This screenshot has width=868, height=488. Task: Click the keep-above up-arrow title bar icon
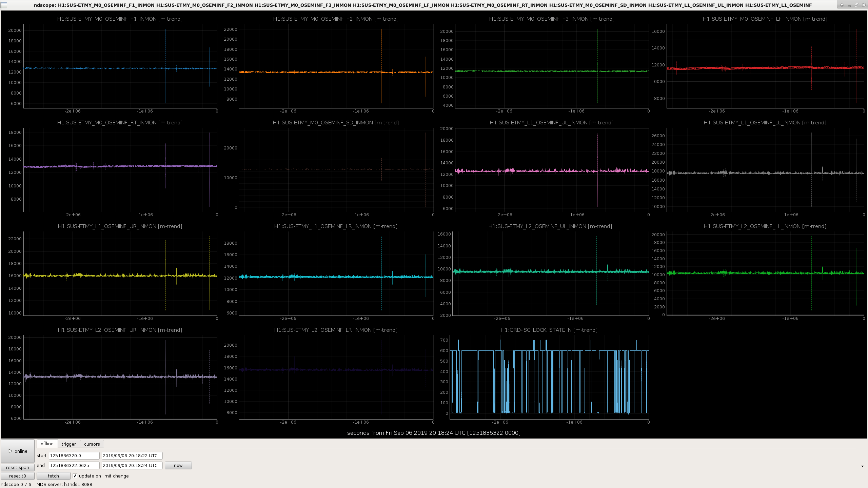[842, 5]
